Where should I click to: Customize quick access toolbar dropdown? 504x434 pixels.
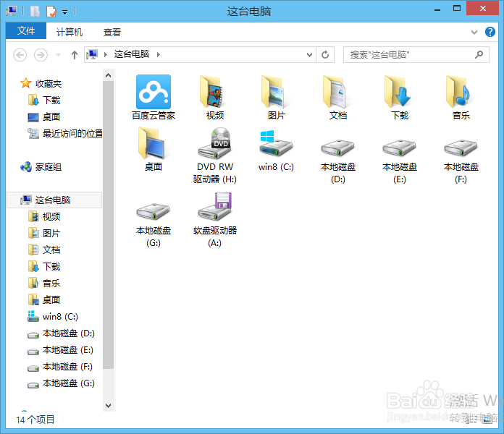[65, 12]
